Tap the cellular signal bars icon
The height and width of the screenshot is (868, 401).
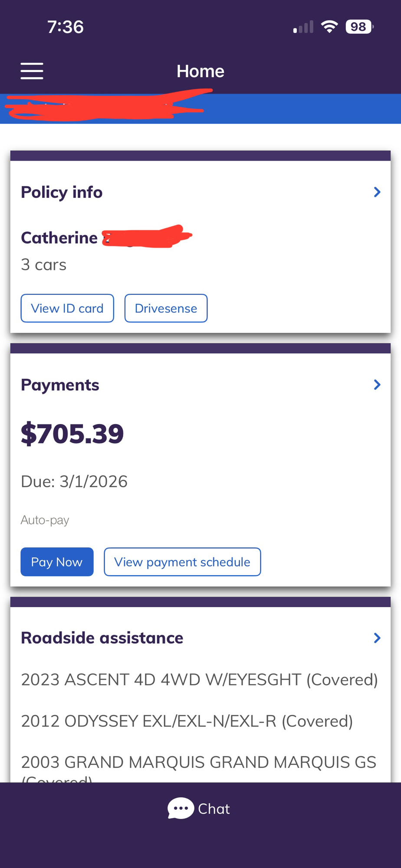click(303, 27)
